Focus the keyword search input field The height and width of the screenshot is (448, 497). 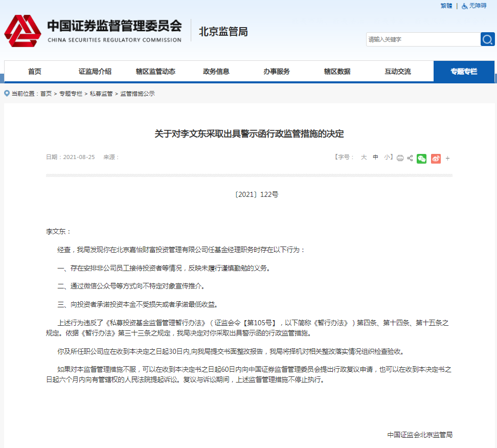pyautogui.click(x=423, y=39)
